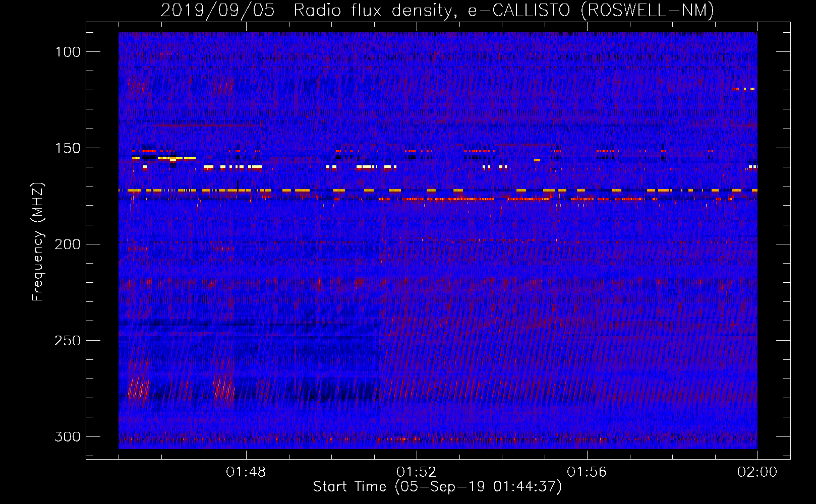The height and width of the screenshot is (504, 816).
Task: Click the 200 frequency tick label
Action: click(68, 244)
